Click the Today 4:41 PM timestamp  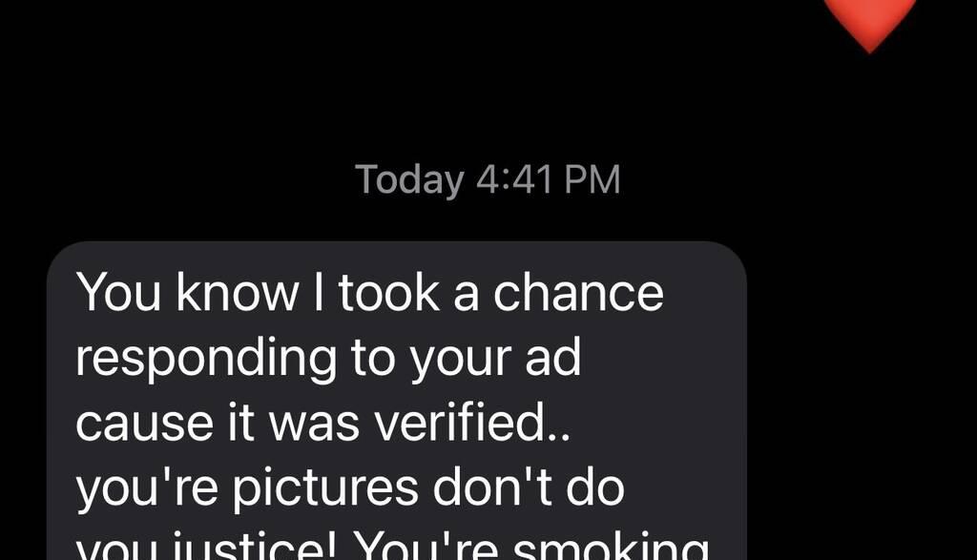(488, 179)
